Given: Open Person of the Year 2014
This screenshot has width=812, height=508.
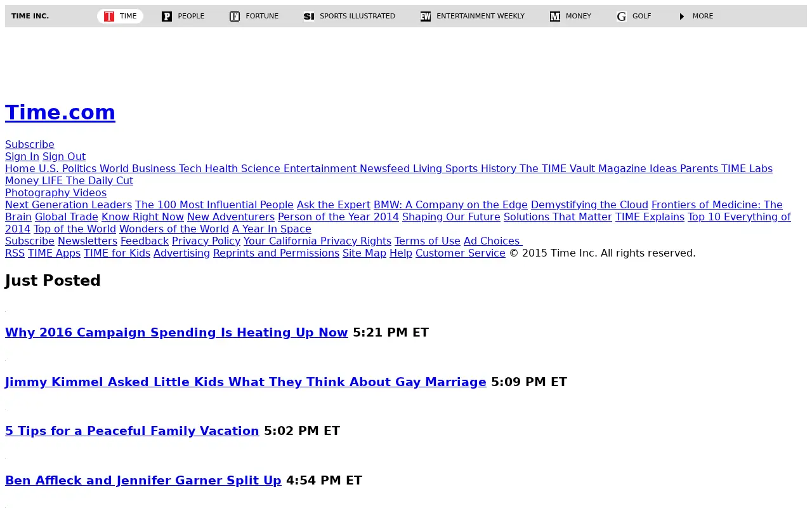Looking at the screenshot, I should [x=338, y=217].
